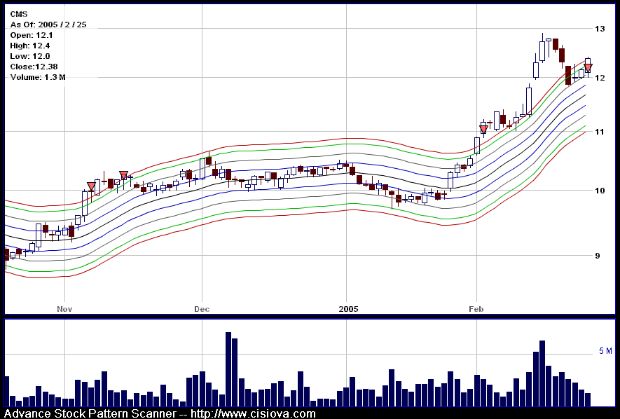Click the earlier November red triangle marker
Viewport: 620px width, 419px height.
pos(91,187)
